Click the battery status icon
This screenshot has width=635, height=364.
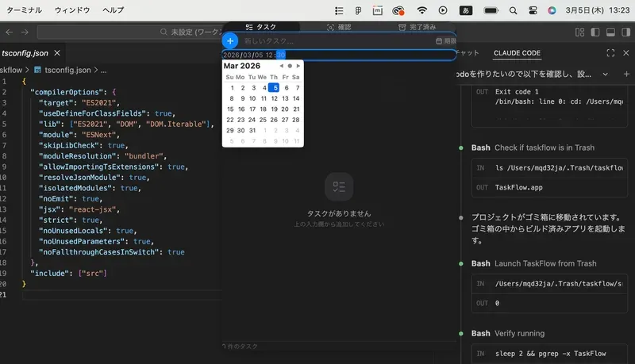[x=491, y=10]
